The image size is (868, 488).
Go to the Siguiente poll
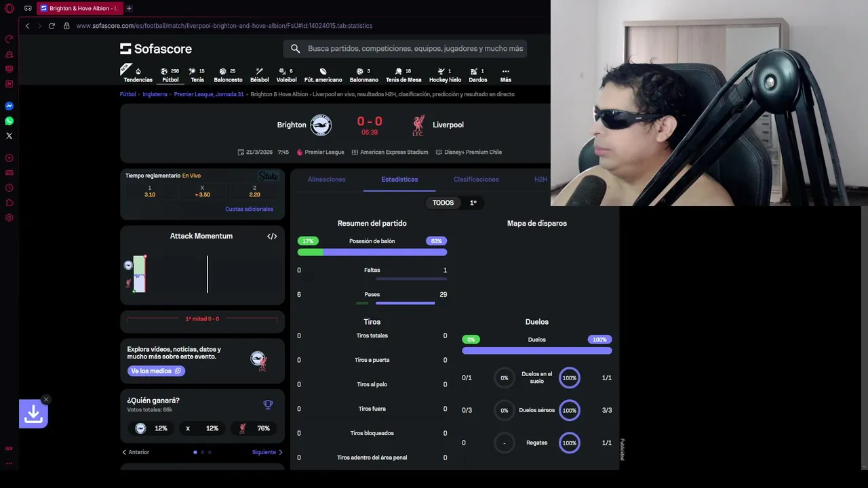pyautogui.click(x=267, y=452)
